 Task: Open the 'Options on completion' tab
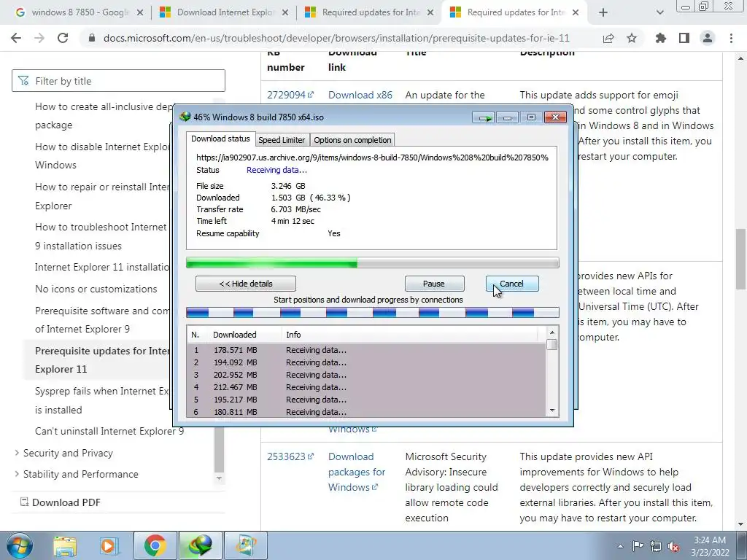352,140
